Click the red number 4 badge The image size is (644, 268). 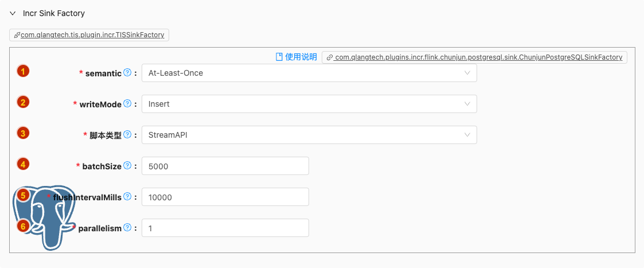pos(23,164)
